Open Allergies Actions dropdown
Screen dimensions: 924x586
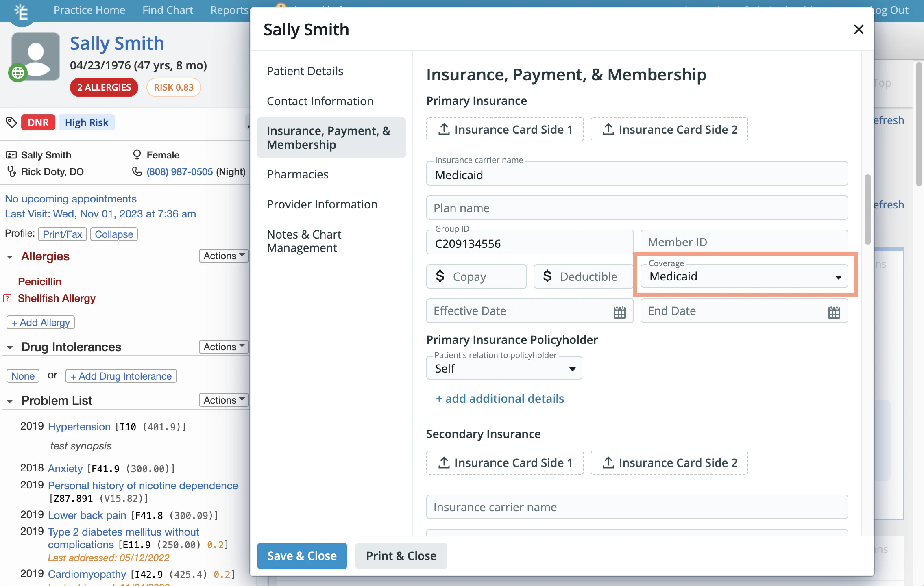pos(224,256)
